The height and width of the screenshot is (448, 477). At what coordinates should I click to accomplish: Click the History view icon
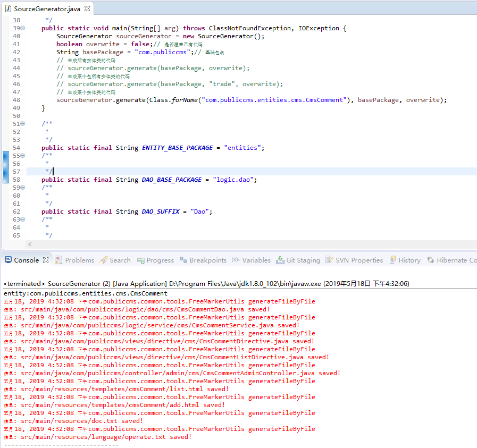(392, 260)
